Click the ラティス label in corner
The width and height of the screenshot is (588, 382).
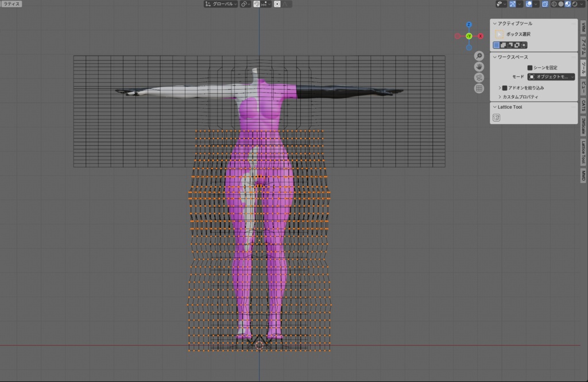pyautogui.click(x=11, y=4)
